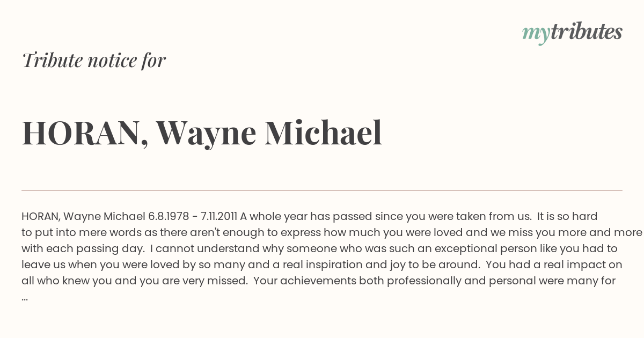Screen dimensions: 644x338
Task: Select the "Tribute notice for" subtitle
Action: tap(94, 61)
